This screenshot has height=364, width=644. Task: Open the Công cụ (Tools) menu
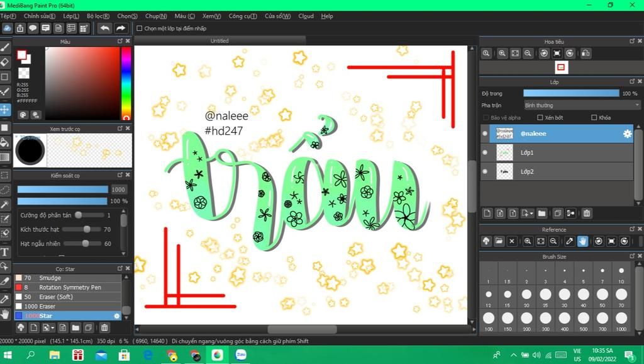point(243,16)
